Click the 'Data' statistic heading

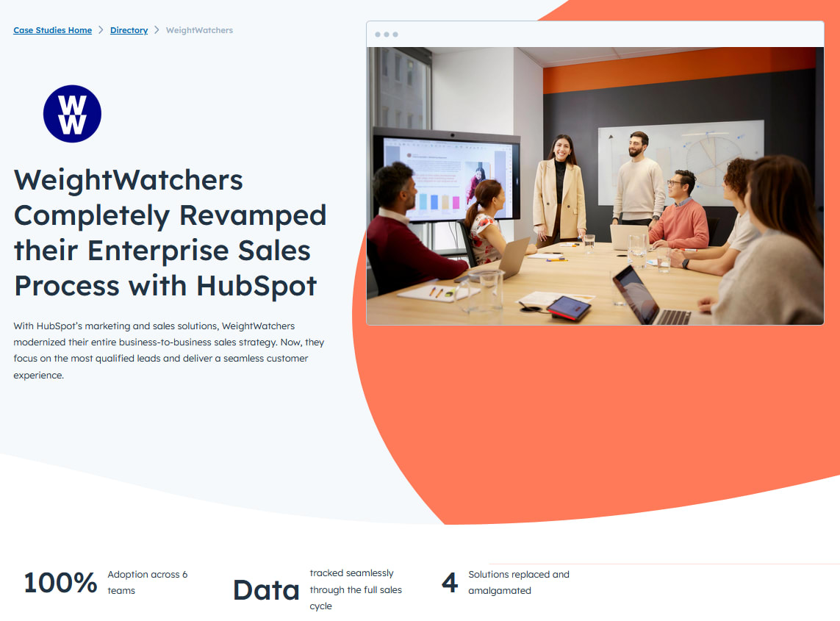tap(266, 590)
